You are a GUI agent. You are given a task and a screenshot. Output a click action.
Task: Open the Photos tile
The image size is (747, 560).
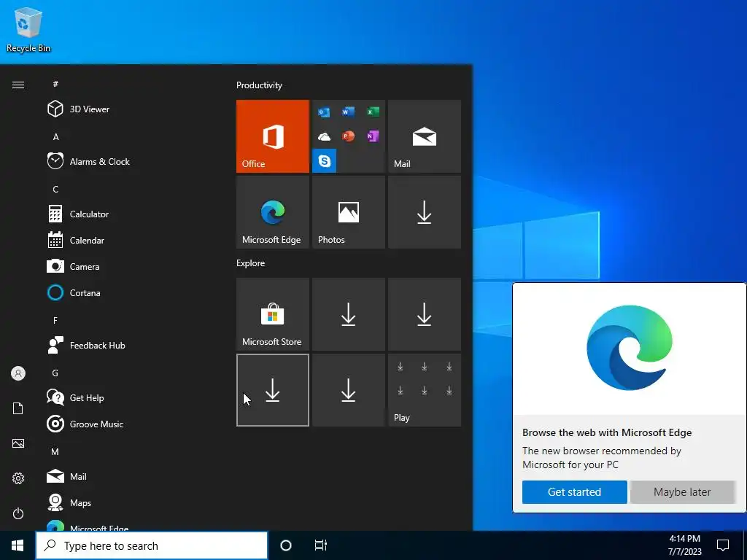[348, 212]
